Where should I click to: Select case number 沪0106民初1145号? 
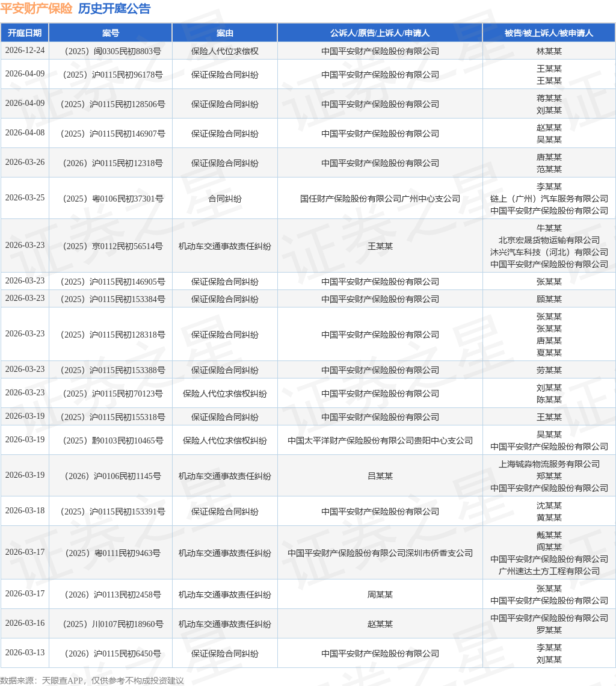(113, 476)
